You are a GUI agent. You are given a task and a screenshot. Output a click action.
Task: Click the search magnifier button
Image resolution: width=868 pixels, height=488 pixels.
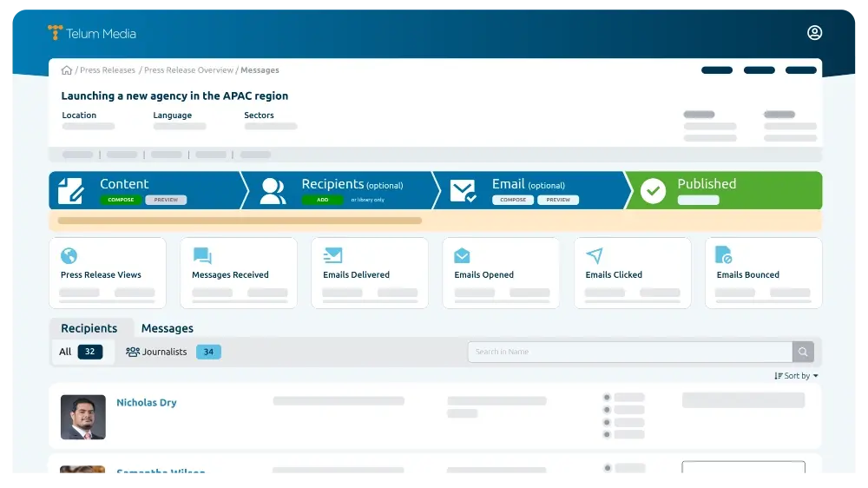tap(803, 352)
